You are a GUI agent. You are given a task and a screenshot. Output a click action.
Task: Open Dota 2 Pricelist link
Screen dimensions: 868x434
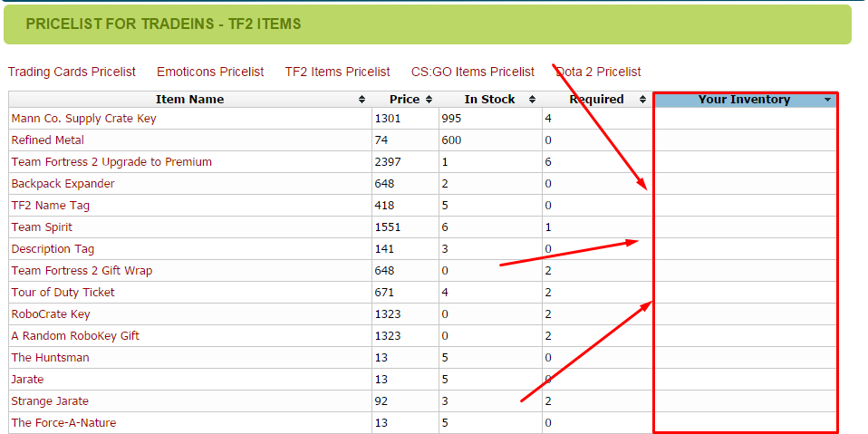[598, 72]
